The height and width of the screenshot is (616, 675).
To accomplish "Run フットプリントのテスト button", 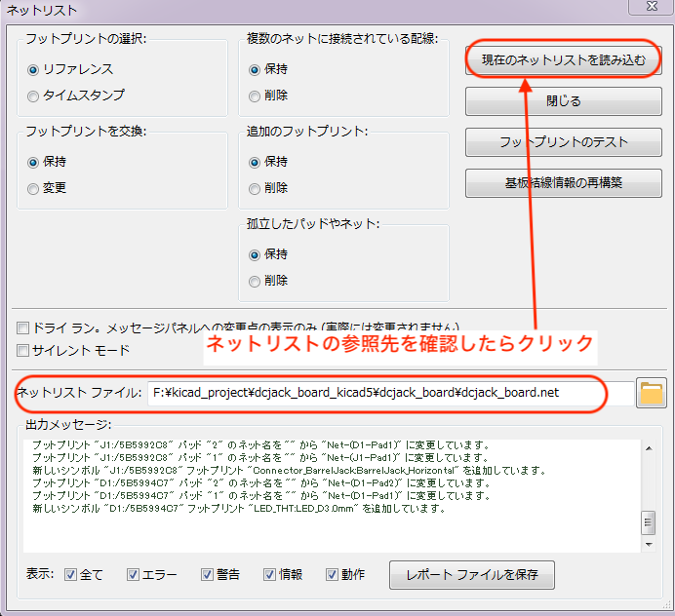I will (x=563, y=142).
